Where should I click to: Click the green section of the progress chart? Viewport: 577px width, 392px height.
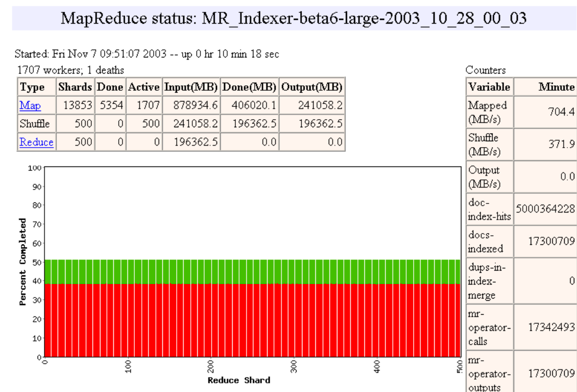(253, 272)
